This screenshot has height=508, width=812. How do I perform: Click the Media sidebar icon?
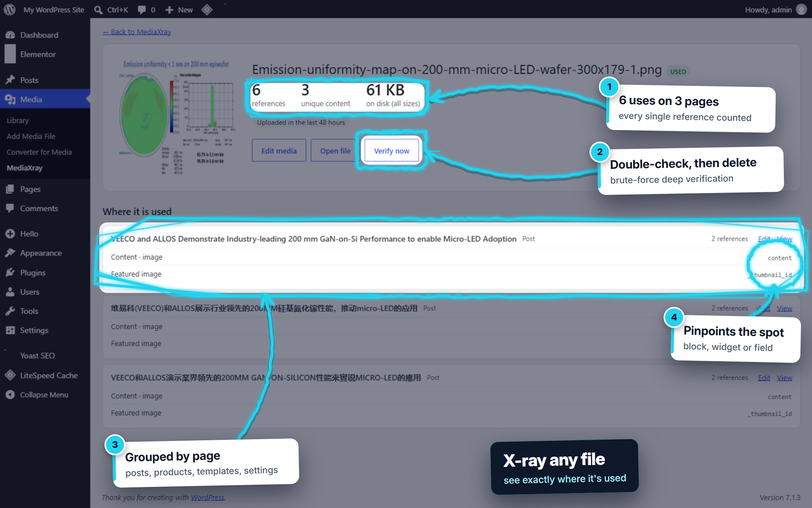point(10,99)
